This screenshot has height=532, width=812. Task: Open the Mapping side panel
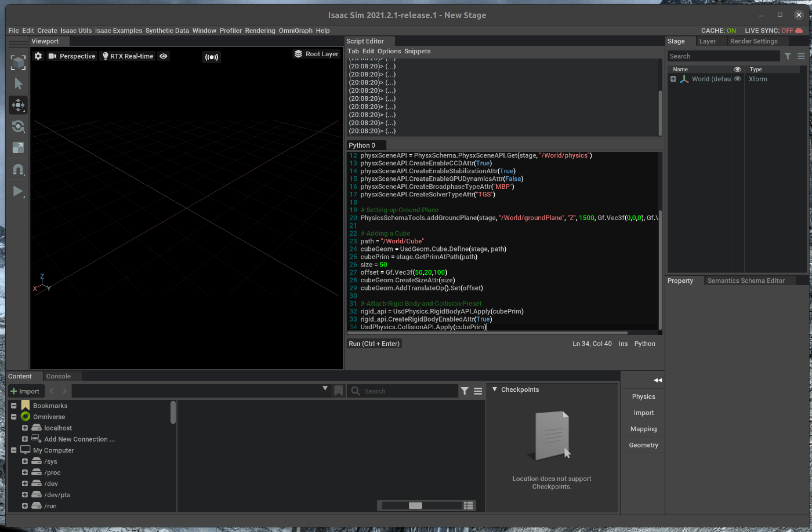(643, 429)
